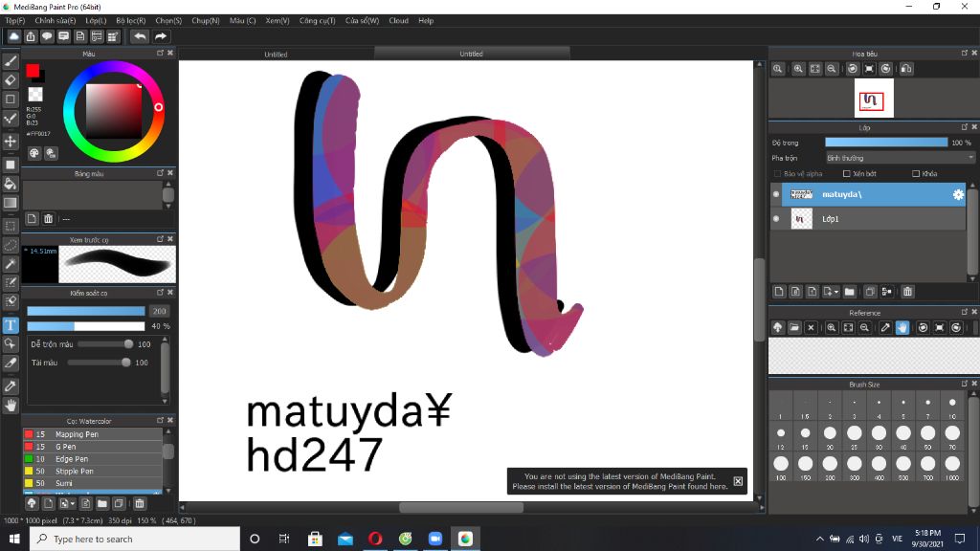This screenshot has width=980, height=551.
Task: Pop out the Màu color panel
Action: (160, 54)
